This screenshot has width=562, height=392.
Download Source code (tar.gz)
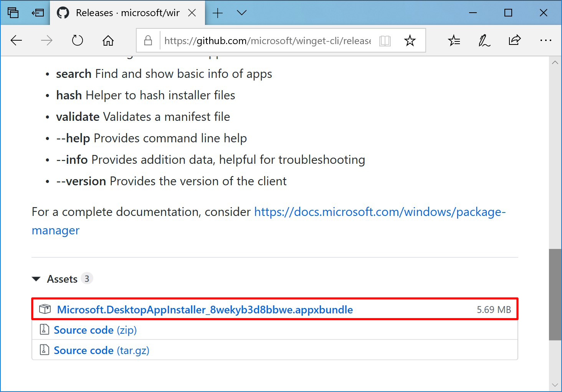coord(101,350)
